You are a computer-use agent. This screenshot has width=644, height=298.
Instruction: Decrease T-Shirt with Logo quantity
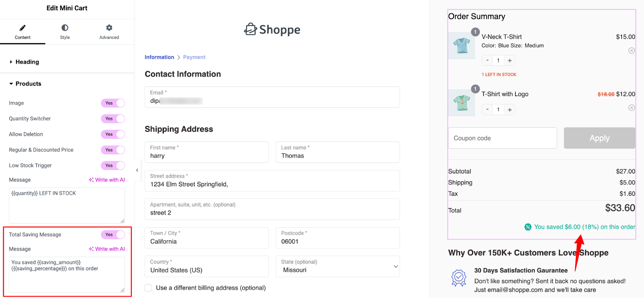pos(487,109)
